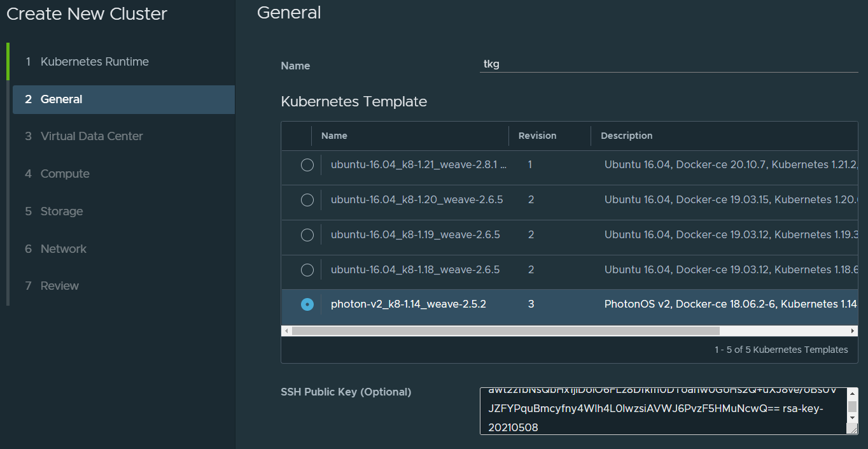
Task: Click the template table horizontal scrollbar thumb
Action: 505,331
